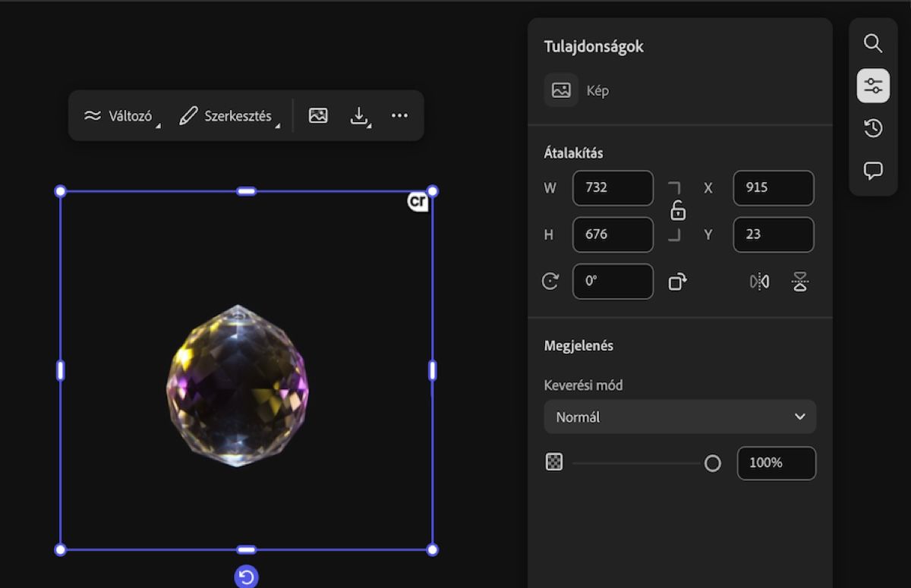Image resolution: width=911 pixels, height=588 pixels.
Task: Open the three-dots more options menu
Action: point(399,115)
